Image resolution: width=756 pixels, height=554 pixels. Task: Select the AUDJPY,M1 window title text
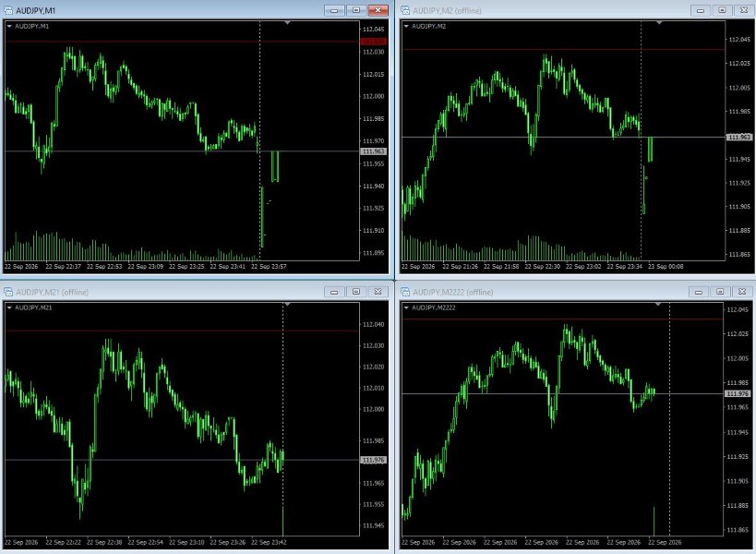tap(36, 10)
